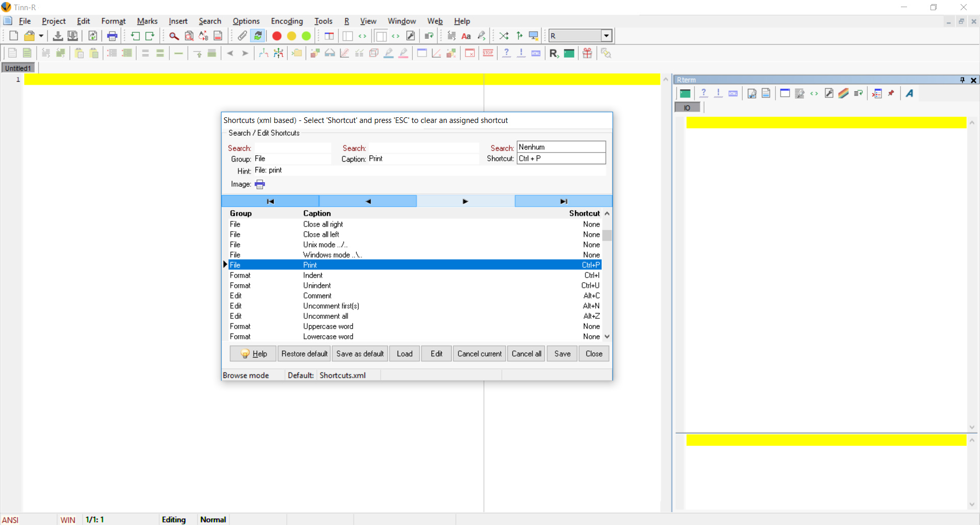
Task: Select the 'Unix mode ../..' row
Action: coord(414,244)
